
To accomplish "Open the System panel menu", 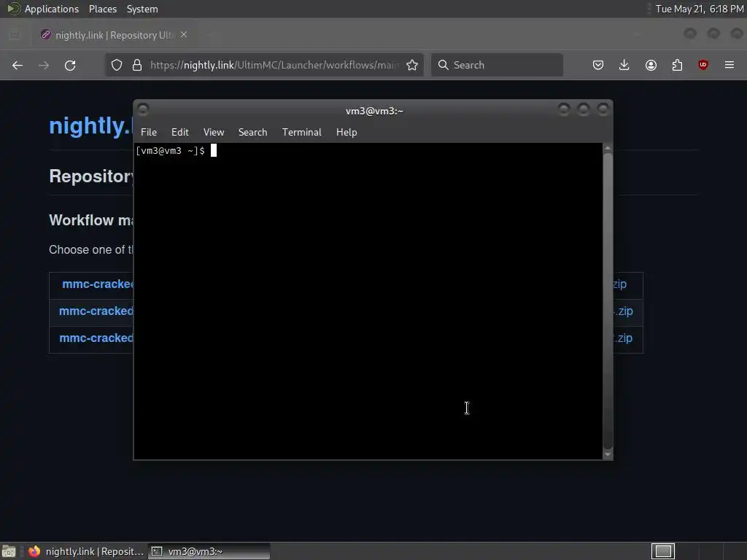I will [142, 9].
